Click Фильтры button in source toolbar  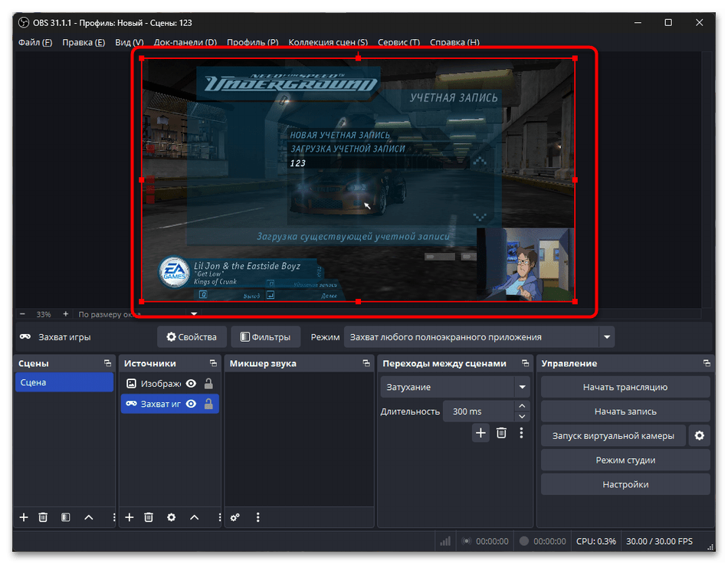(x=266, y=337)
